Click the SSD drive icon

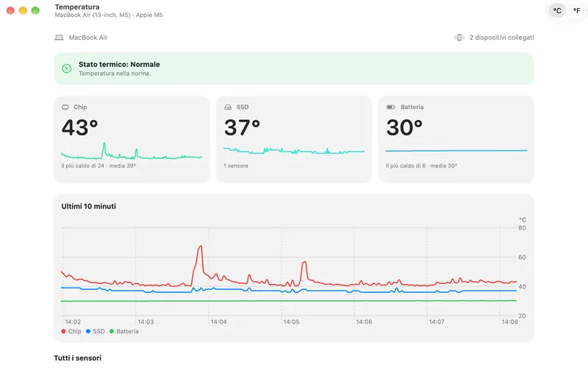click(x=228, y=107)
